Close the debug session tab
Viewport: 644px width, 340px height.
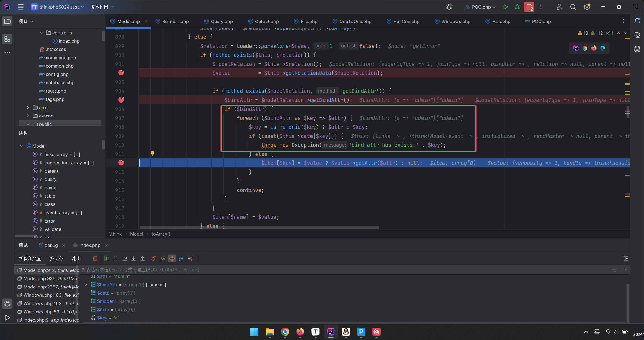pos(63,246)
